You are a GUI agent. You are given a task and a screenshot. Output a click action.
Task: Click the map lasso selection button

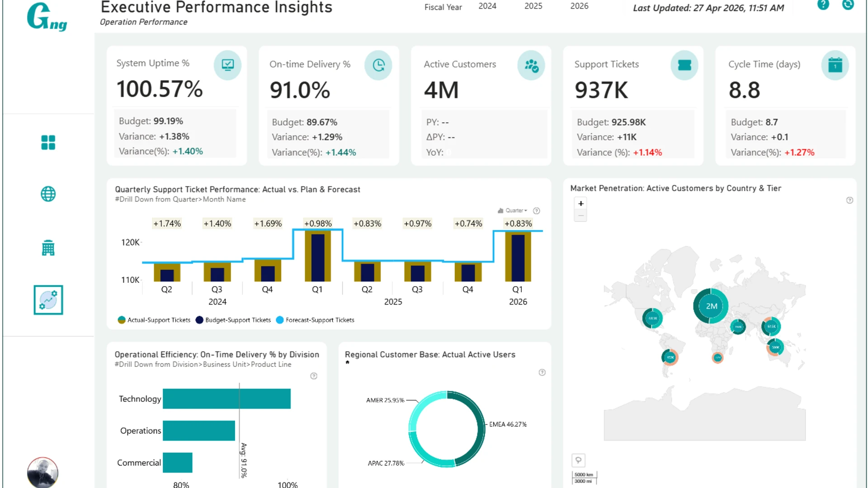point(578,460)
